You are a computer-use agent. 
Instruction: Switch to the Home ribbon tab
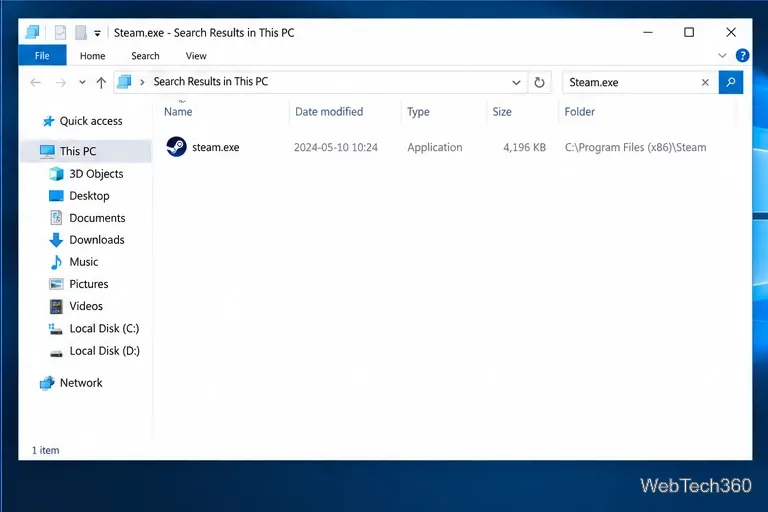(93, 56)
